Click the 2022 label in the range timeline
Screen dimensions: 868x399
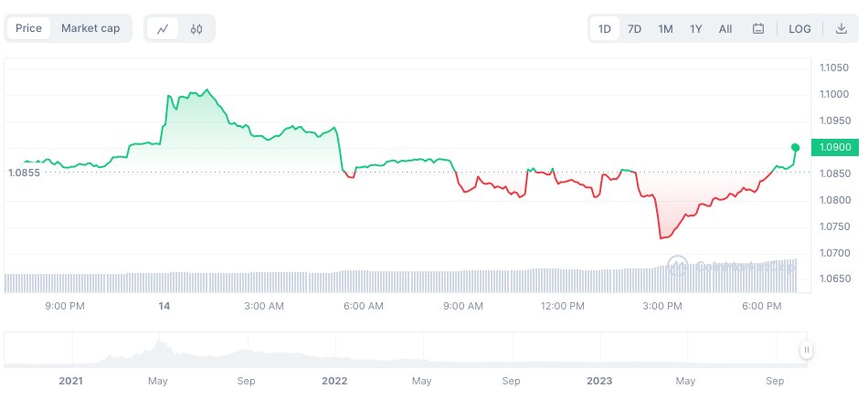tap(334, 380)
